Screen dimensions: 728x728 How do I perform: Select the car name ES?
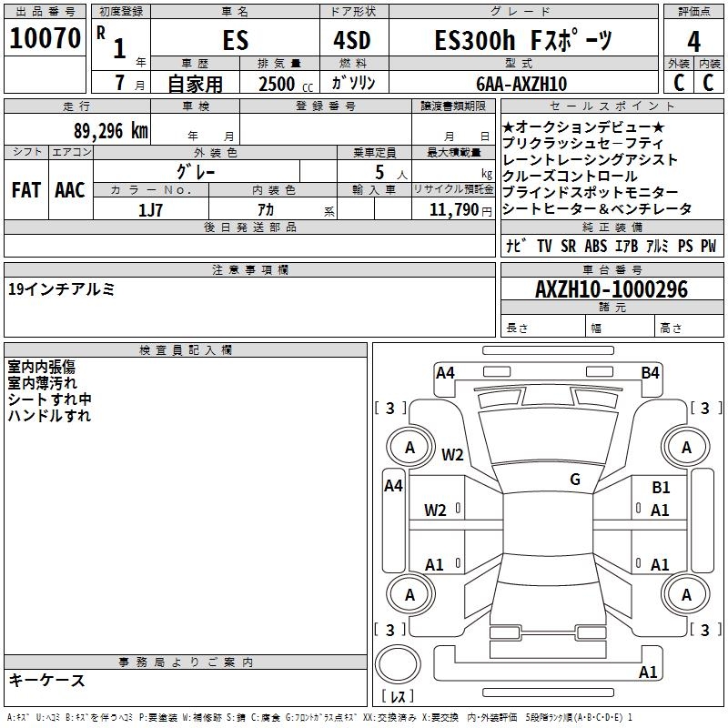click(x=236, y=40)
